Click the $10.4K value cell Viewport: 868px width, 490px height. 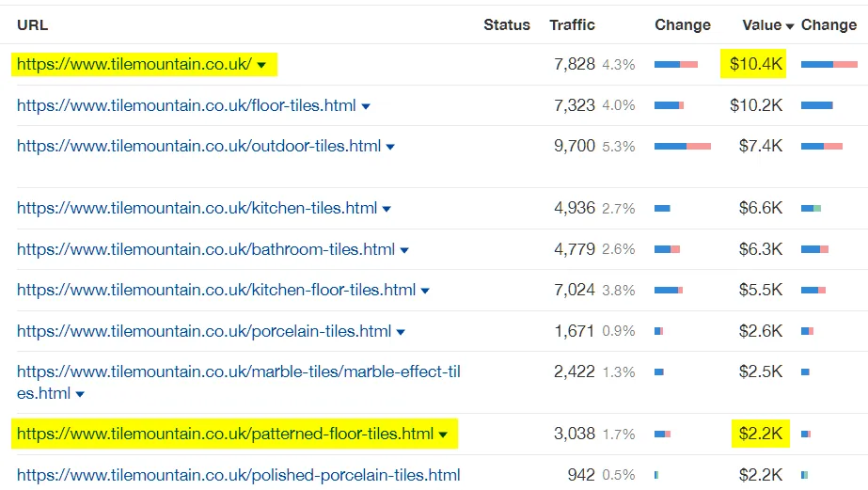[756, 64]
